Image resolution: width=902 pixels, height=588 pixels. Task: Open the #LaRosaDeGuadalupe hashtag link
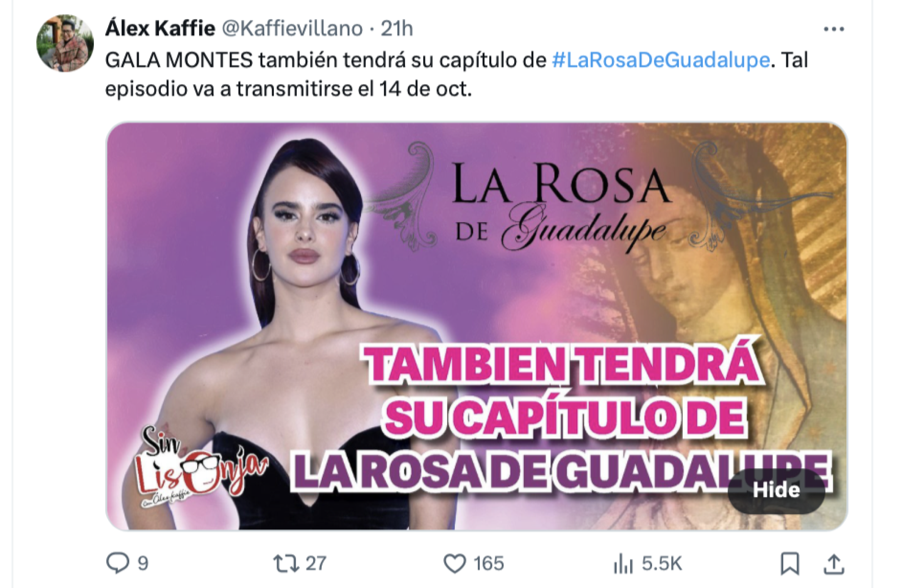coord(661,60)
